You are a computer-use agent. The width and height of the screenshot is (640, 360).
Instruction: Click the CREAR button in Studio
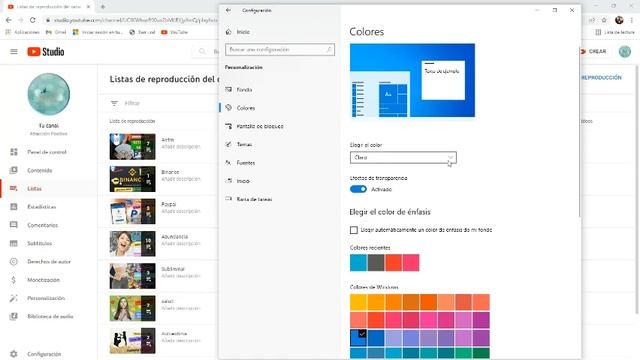(x=594, y=51)
